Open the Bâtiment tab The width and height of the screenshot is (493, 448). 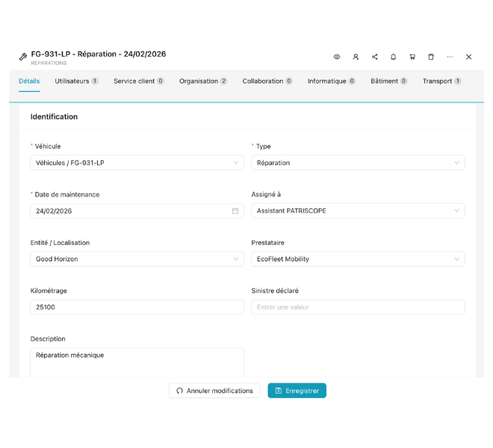click(x=389, y=81)
